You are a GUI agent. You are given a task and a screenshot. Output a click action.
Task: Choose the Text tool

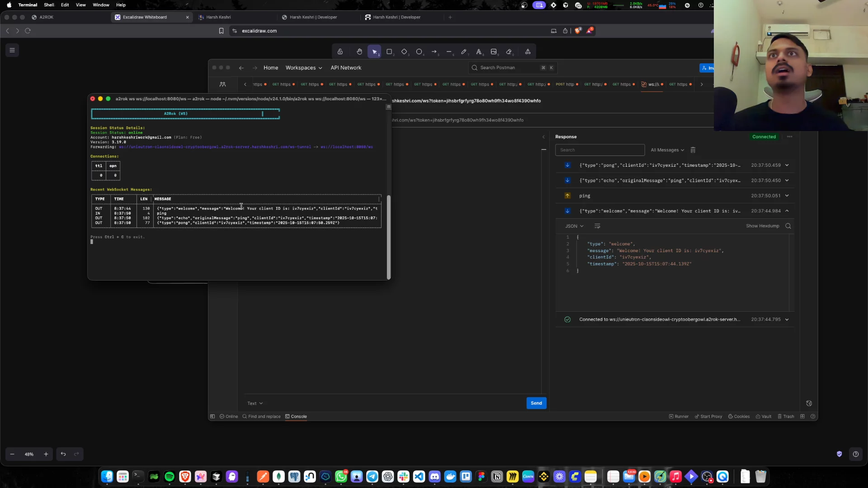[x=479, y=52]
